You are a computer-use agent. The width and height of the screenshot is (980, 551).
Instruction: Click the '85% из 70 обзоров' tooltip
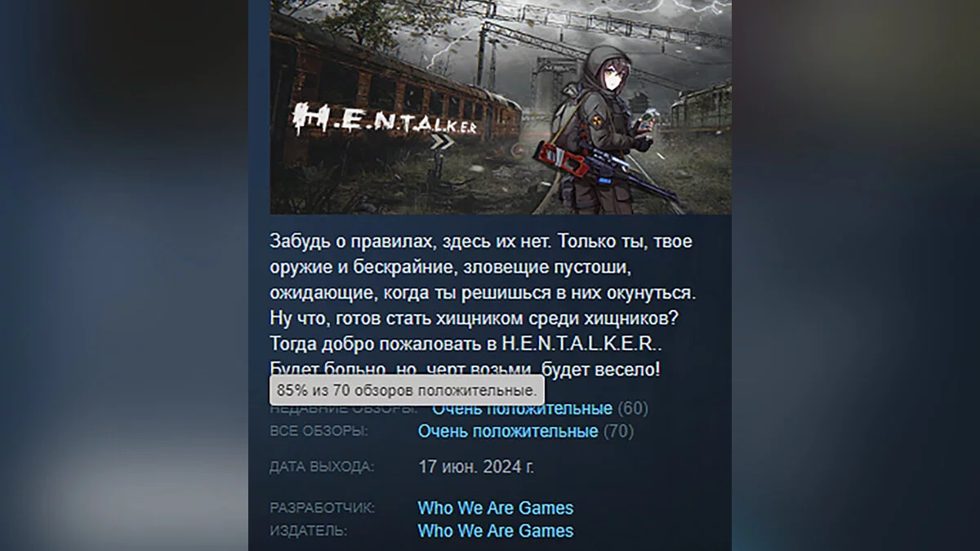(407, 389)
